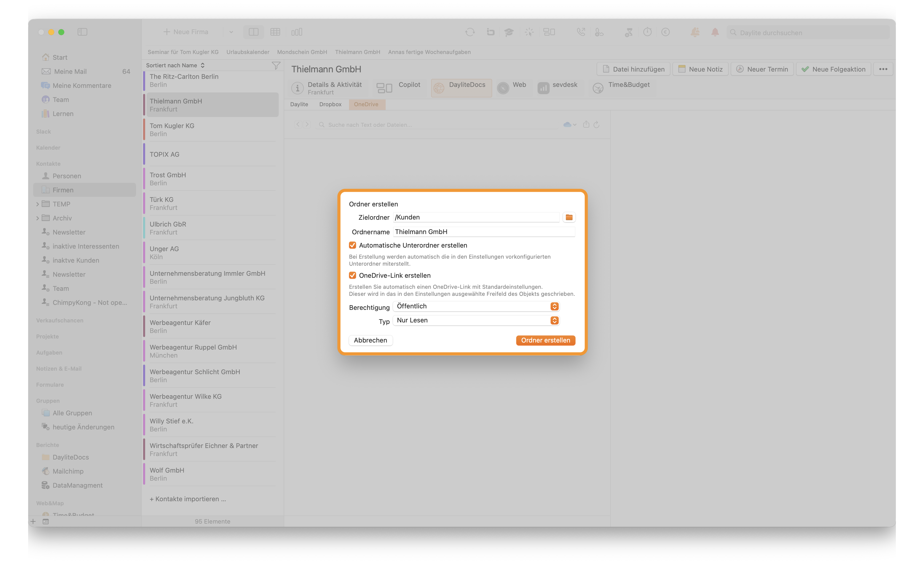
Task: Toggle Automatische Unterordner erstellen checkbox
Action: point(352,245)
